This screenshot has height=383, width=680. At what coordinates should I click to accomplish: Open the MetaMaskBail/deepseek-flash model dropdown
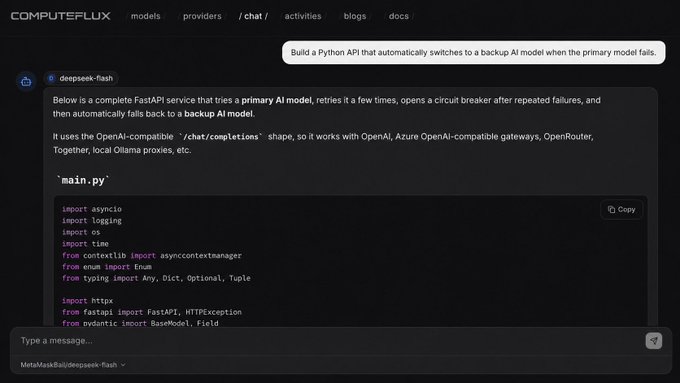coord(73,365)
